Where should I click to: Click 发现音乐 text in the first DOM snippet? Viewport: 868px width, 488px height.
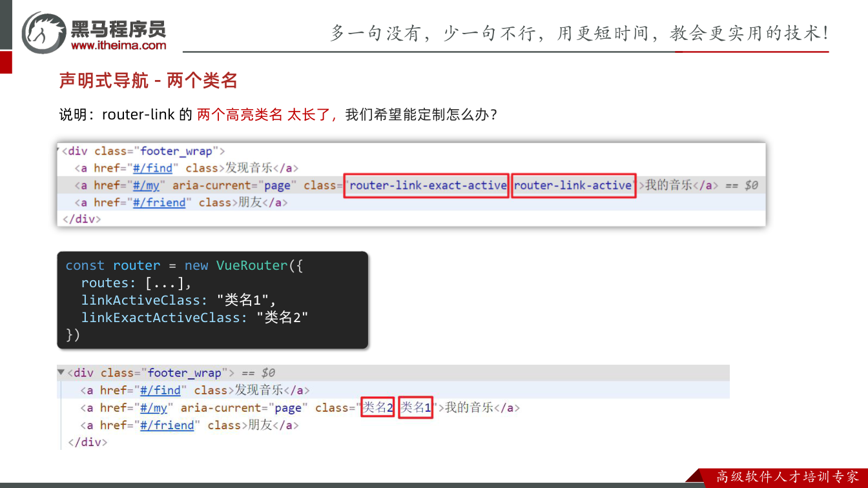click(x=249, y=168)
